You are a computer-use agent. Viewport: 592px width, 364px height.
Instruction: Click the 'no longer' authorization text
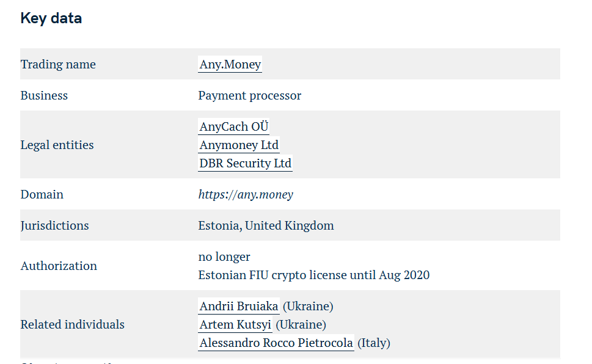pyautogui.click(x=224, y=257)
